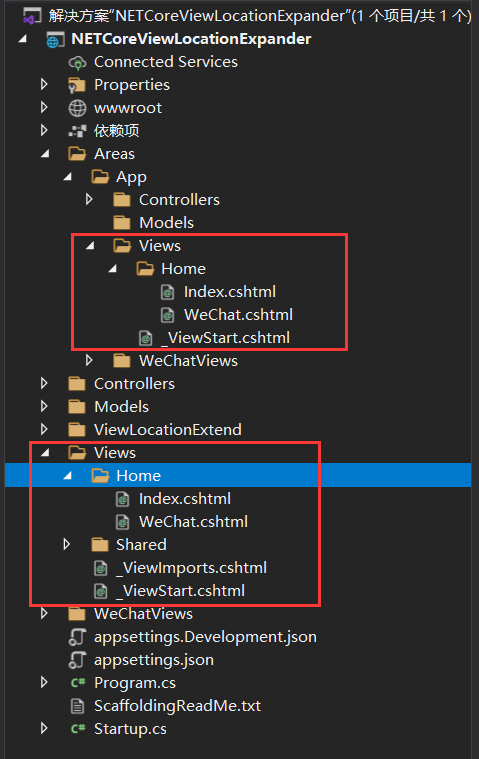Click the appsettings.json file icon
The width and height of the screenshot is (479, 759).
tap(77, 660)
